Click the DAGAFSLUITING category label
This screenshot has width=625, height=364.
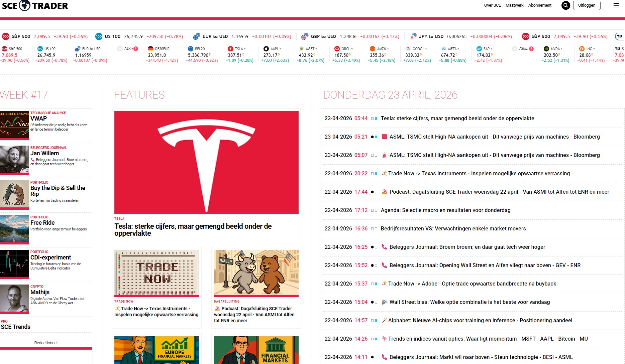[x=227, y=302]
